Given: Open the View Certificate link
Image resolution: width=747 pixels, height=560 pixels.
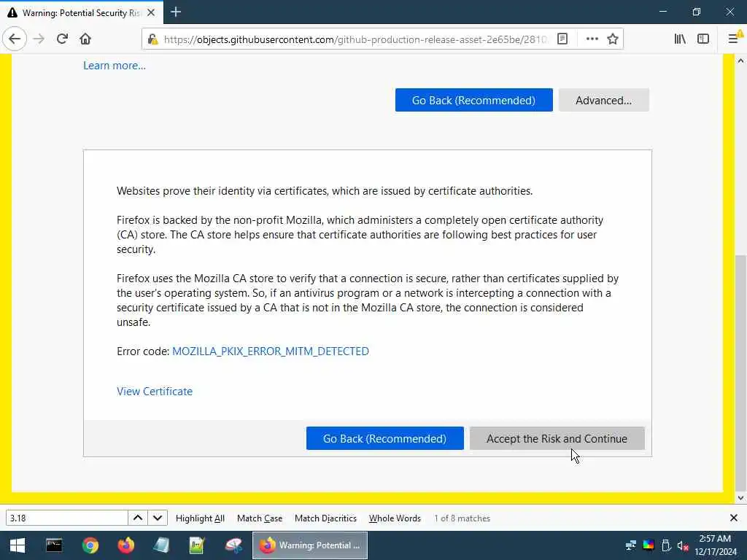Looking at the screenshot, I should [x=155, y=392].
